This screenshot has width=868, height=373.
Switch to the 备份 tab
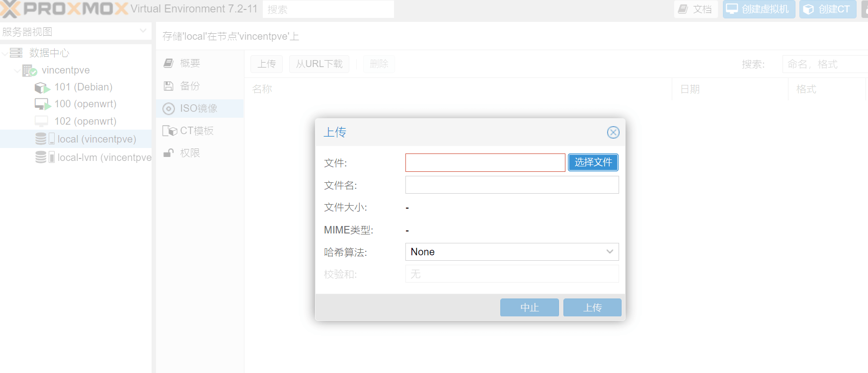pos(189,86)
